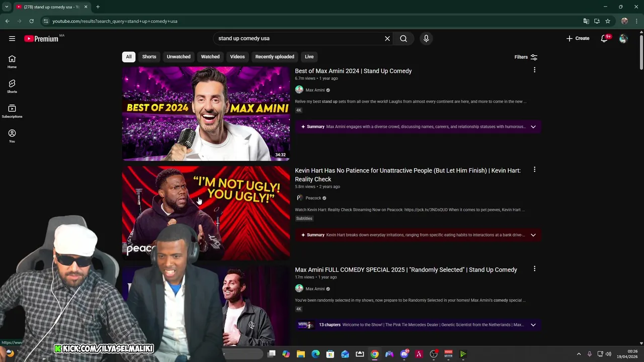Open Peacock channel name link
The image size is (644, 362).
[x=313, y=198]
